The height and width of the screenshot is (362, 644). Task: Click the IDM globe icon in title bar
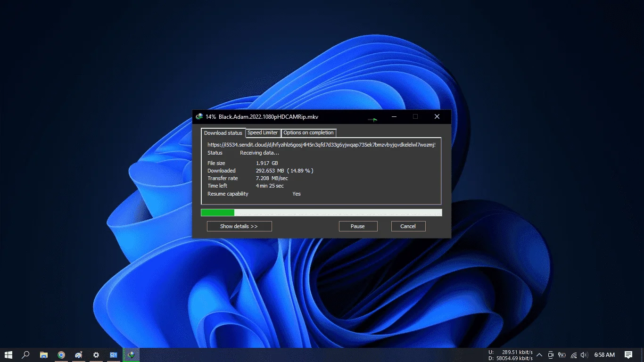point(199,116)
